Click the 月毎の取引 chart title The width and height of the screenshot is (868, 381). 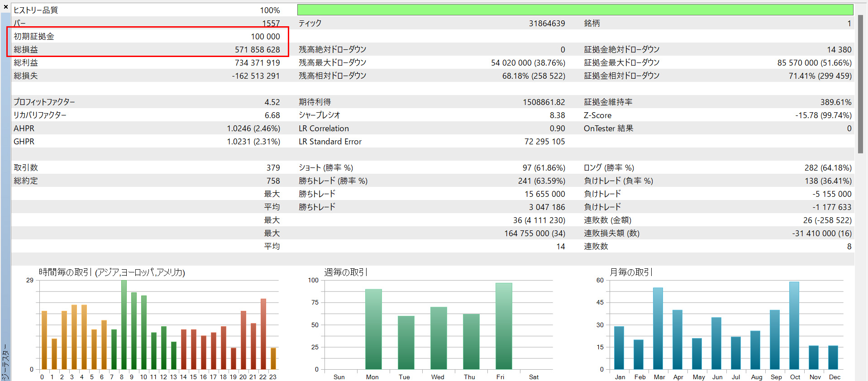coord(631,272)
